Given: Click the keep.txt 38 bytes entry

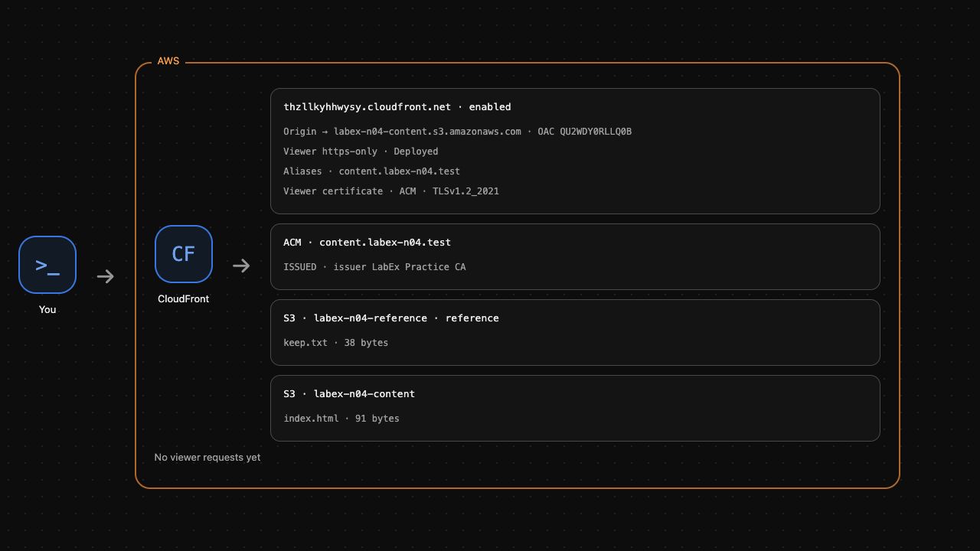Looking at the screenshot, I should [336, 343].
